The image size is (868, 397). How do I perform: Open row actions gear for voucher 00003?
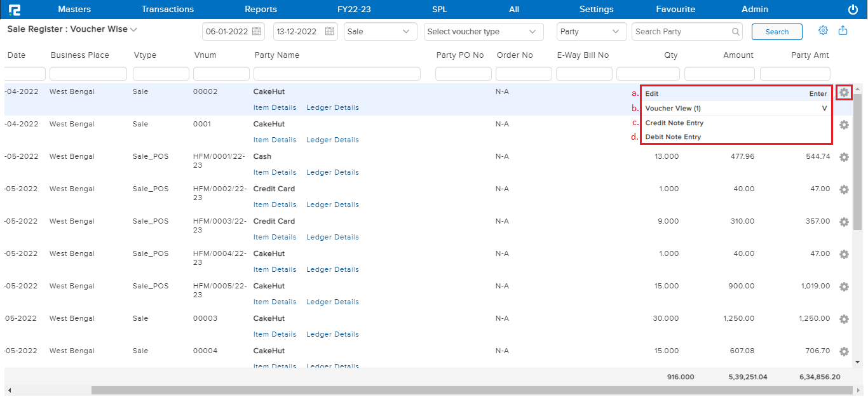[844, 319]
